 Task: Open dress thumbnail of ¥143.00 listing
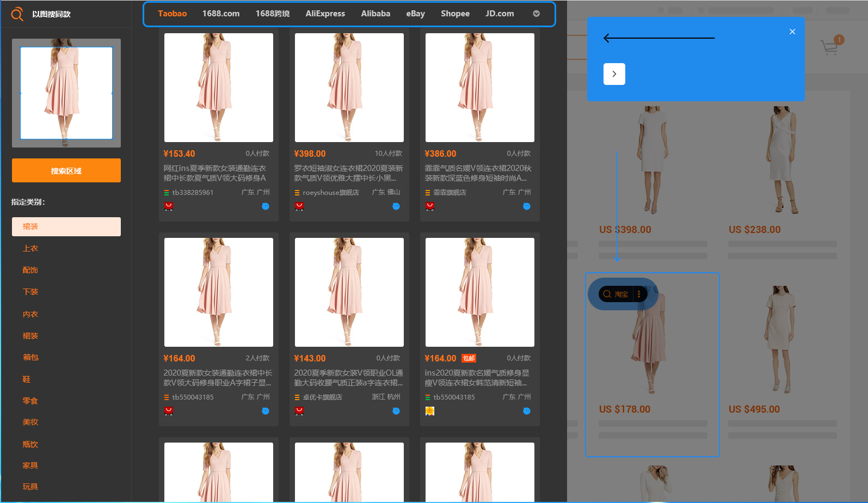(349, 292)
